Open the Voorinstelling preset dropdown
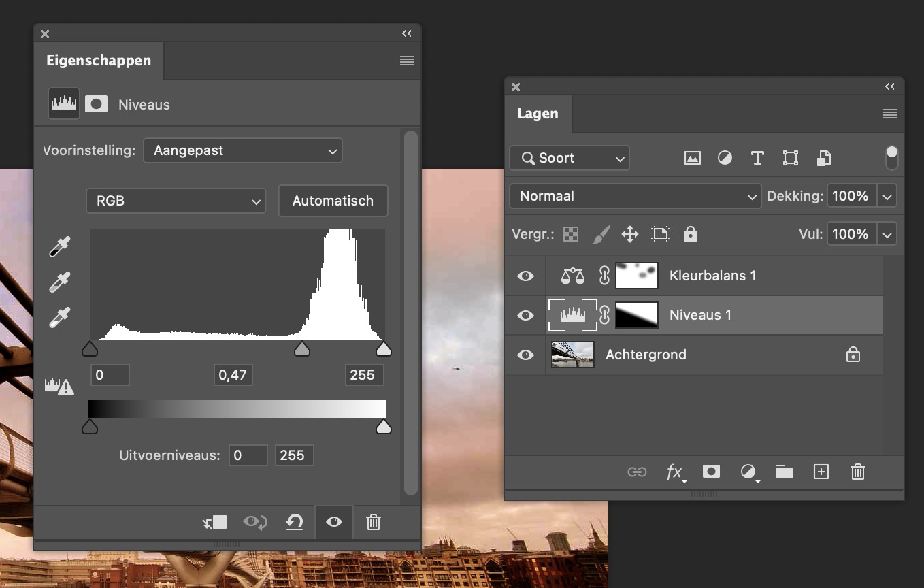The width and height of the screenshot is (924, 588). (x=243, y=150)
